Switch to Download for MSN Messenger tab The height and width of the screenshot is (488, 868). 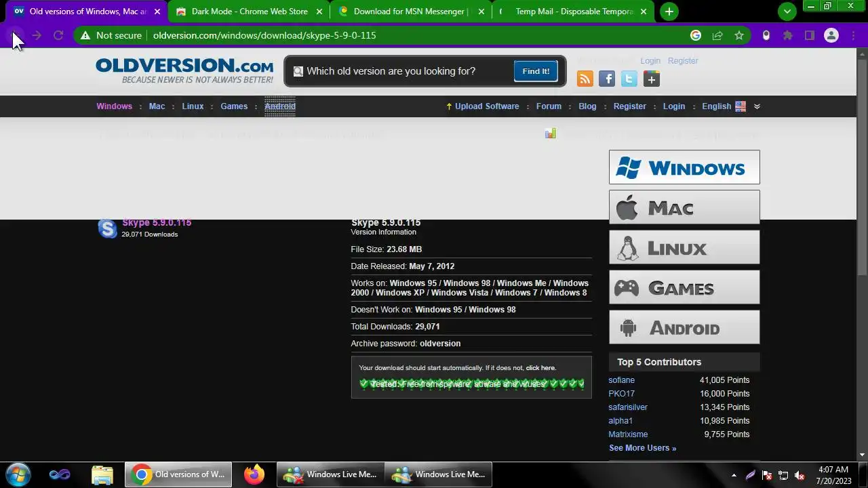(x=412, y=12)
